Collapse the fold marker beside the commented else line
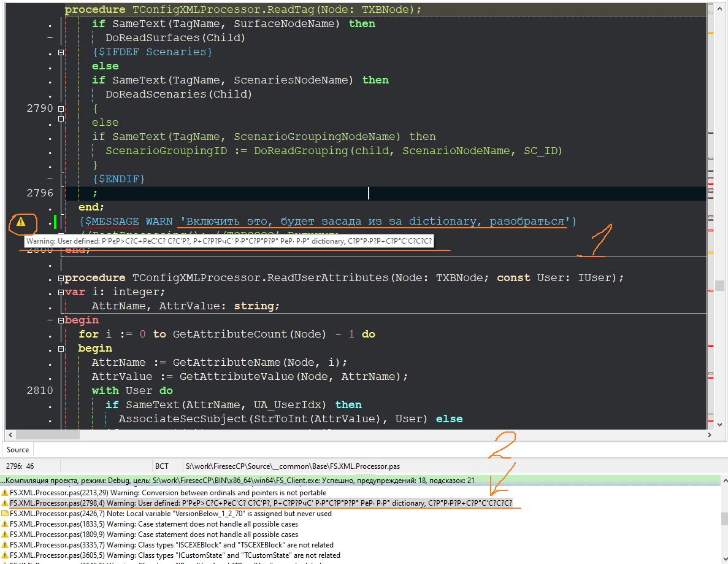The width and height of the screenshot is (728, 564). coord(61,118)
